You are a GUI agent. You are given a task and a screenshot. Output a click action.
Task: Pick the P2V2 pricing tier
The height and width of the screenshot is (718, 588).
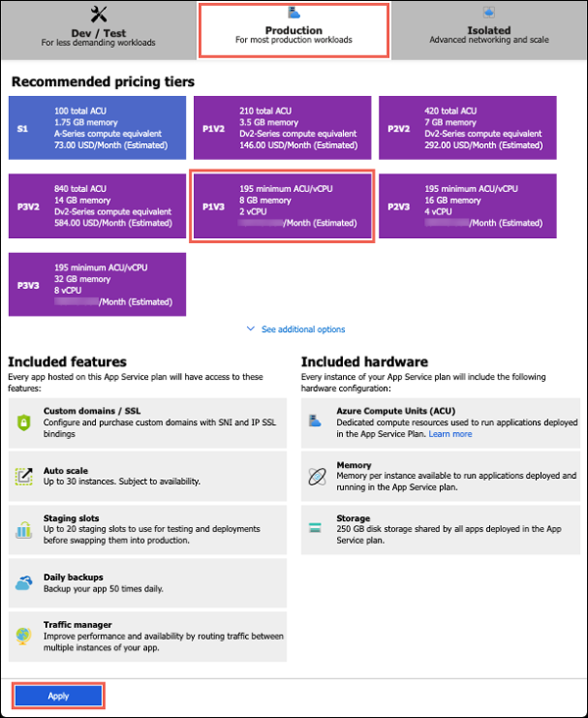pyautogui.click(x=467, y=127)
